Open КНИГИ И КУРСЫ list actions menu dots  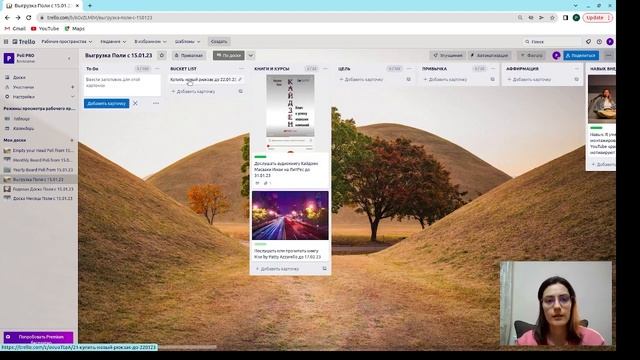(325, 69)
